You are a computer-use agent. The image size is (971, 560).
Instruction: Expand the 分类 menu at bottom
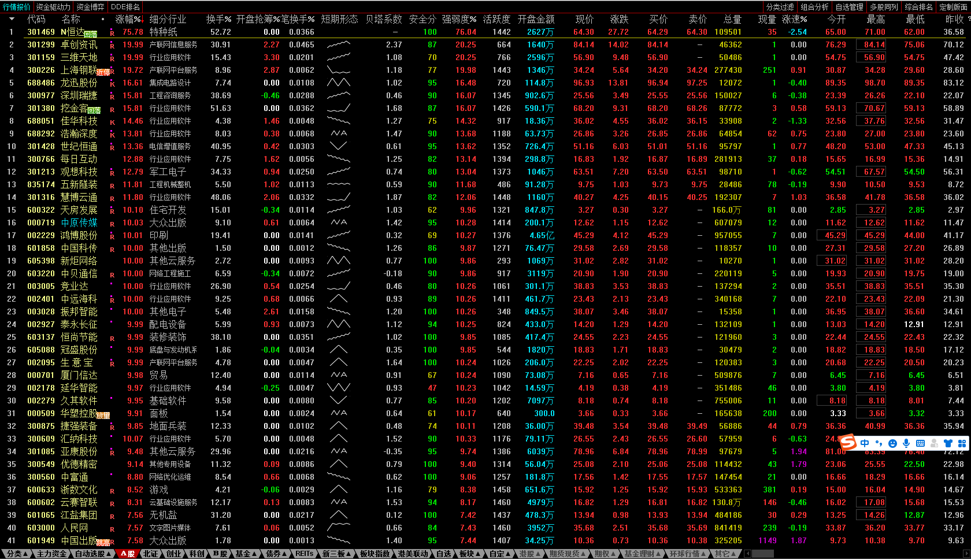coord(17,554)
